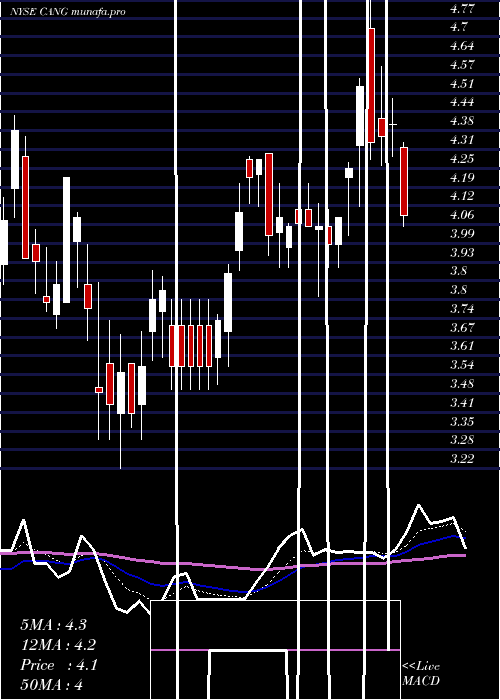Pick the 3.61 price level label
Screen dimensions: 500x700
[x=462, y=346]
